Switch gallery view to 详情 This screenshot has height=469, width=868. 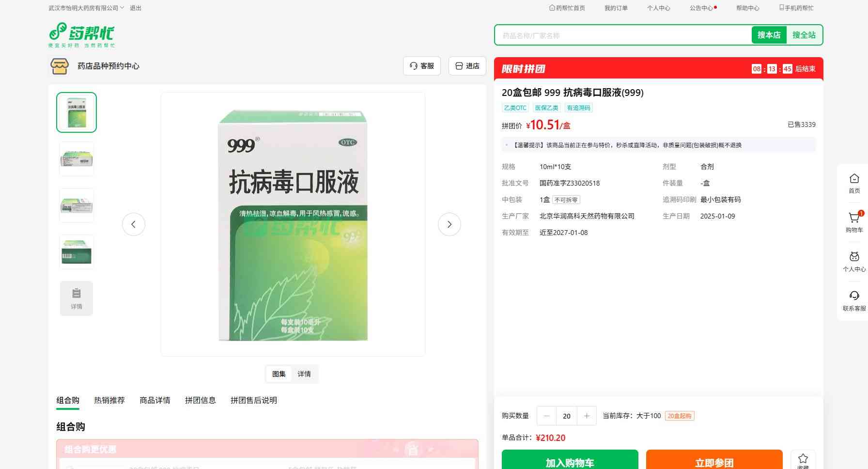tap(304, 374)
